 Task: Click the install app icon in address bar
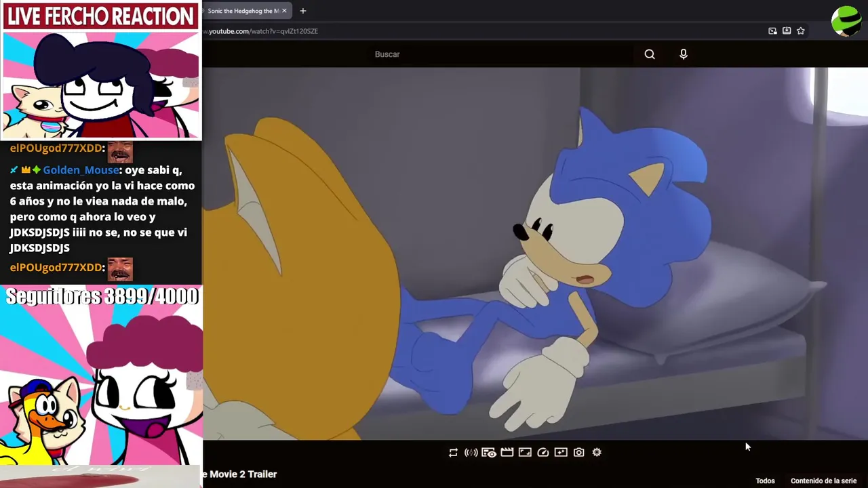pyautogui.click(x=787, y=31)
